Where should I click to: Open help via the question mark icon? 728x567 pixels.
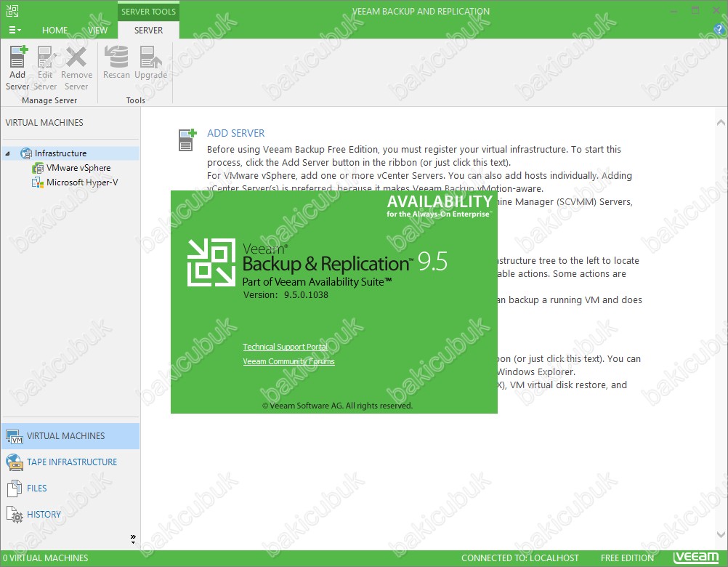719,29
